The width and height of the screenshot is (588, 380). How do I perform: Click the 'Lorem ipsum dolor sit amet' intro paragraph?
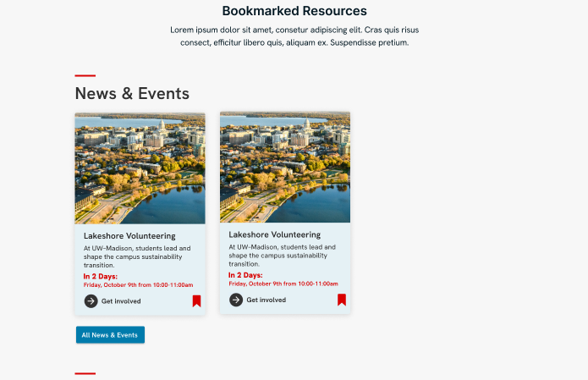tap(294, 36)
